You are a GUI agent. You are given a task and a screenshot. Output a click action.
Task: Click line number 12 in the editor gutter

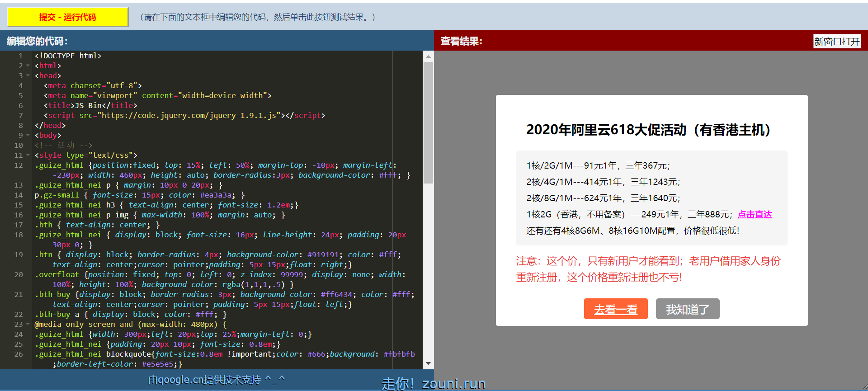pyautogui.click(x=19, y=165)
